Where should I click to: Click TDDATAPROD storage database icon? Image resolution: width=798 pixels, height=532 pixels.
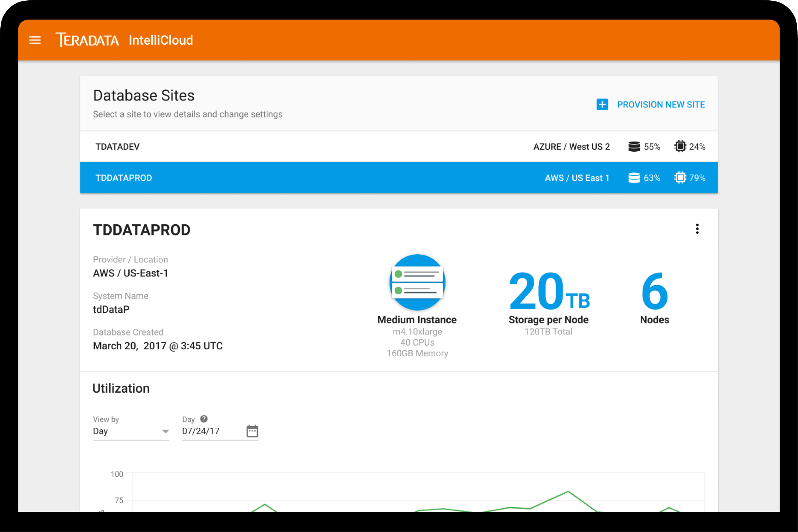pyautogui.click(x=634, y=178)
